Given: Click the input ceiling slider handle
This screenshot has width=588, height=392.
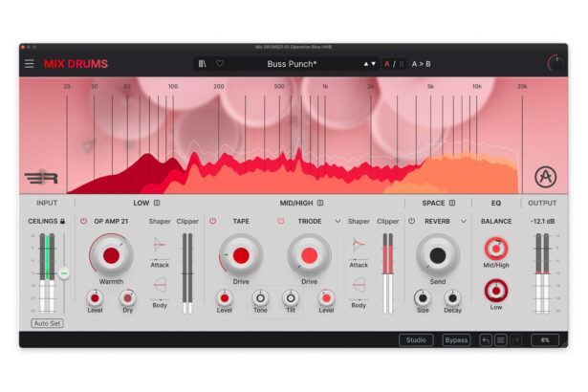Looking at the screenshot, I should pyautogui.click(x=64, y=273).
